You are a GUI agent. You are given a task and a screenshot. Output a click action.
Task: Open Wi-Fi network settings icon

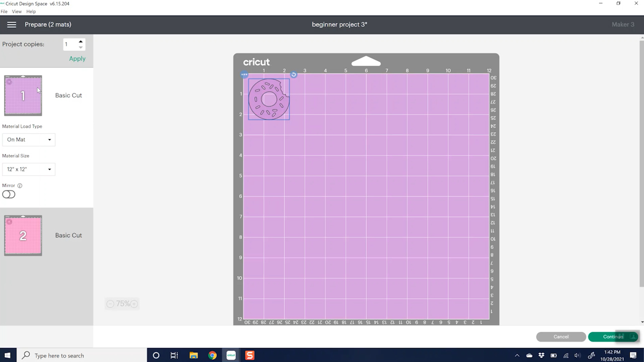[566, 355]
